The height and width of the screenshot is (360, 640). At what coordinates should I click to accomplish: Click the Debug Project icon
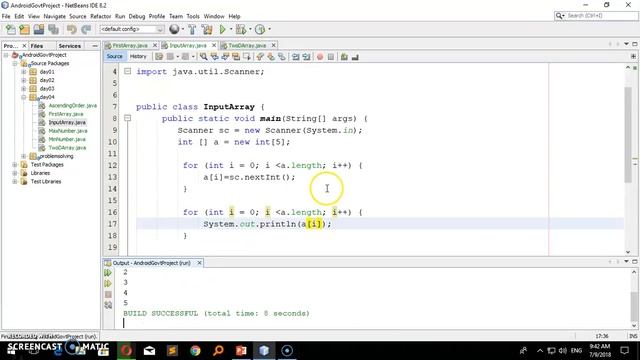point(241,29)
